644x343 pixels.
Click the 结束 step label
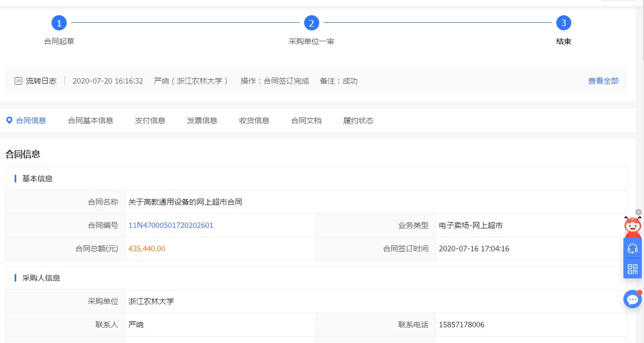coord(564,42)
